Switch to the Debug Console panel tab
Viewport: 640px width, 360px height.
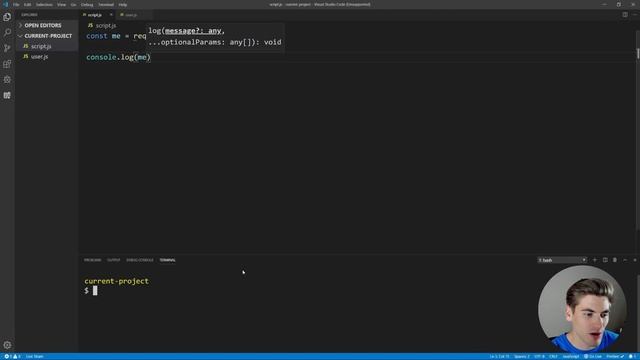tap(140, 260)
